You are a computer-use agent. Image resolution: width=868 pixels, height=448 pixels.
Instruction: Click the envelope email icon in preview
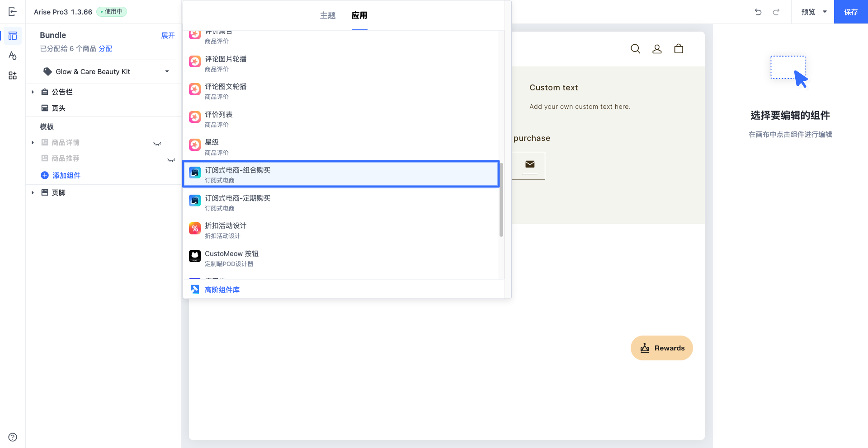pyautogui.click(x=530, y=164)
